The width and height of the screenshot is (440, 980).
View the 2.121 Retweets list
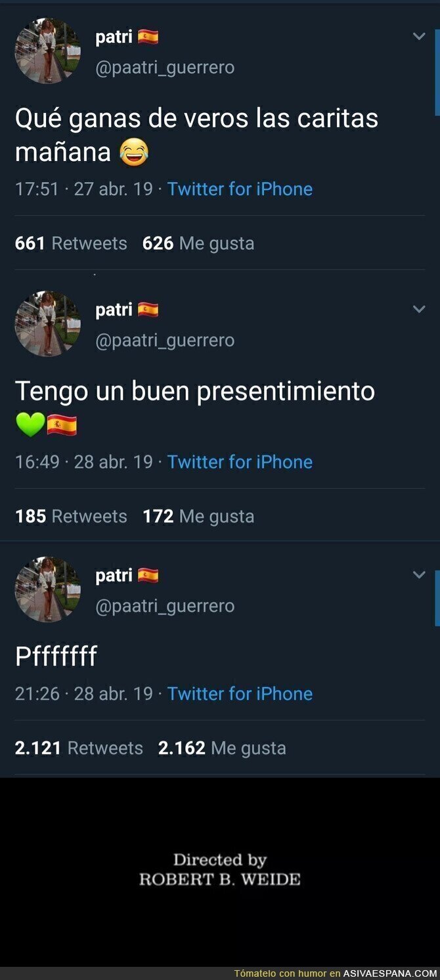79,749
